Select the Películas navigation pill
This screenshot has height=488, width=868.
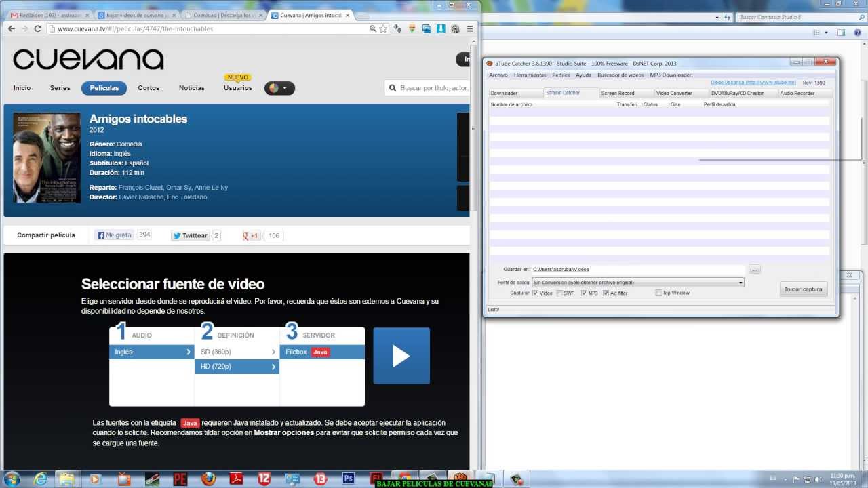tap(104, 88)
